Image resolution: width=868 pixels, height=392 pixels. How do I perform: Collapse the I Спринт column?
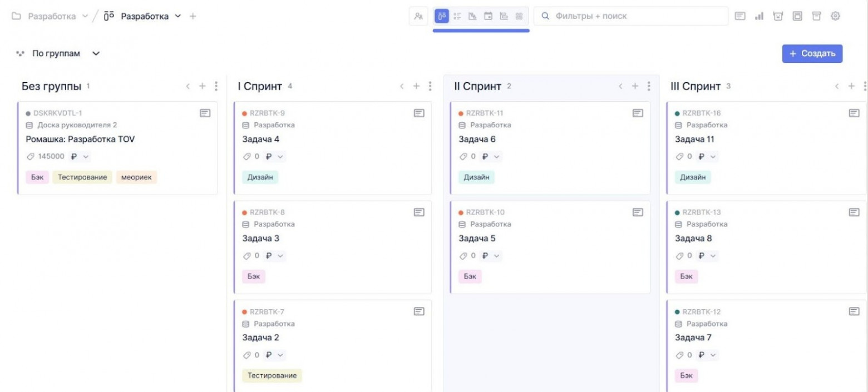(x=402, y=86)
